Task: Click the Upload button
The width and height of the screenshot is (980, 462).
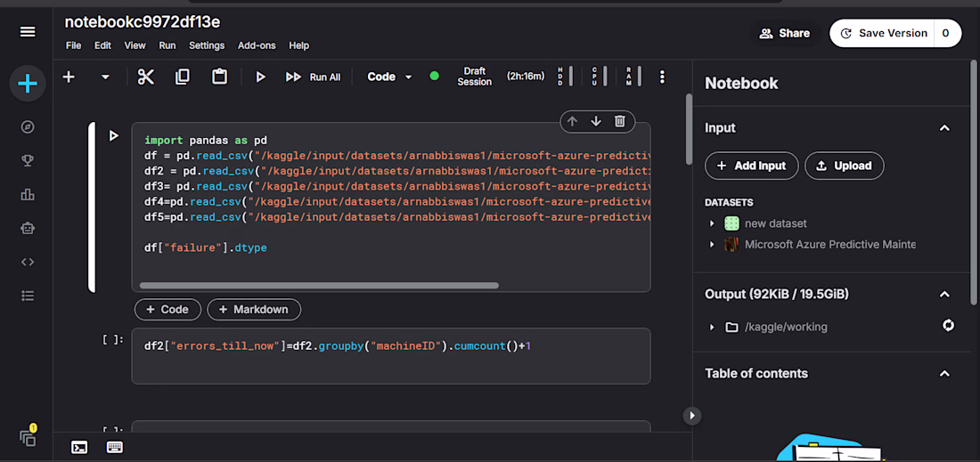Action: tap(845, 166)
